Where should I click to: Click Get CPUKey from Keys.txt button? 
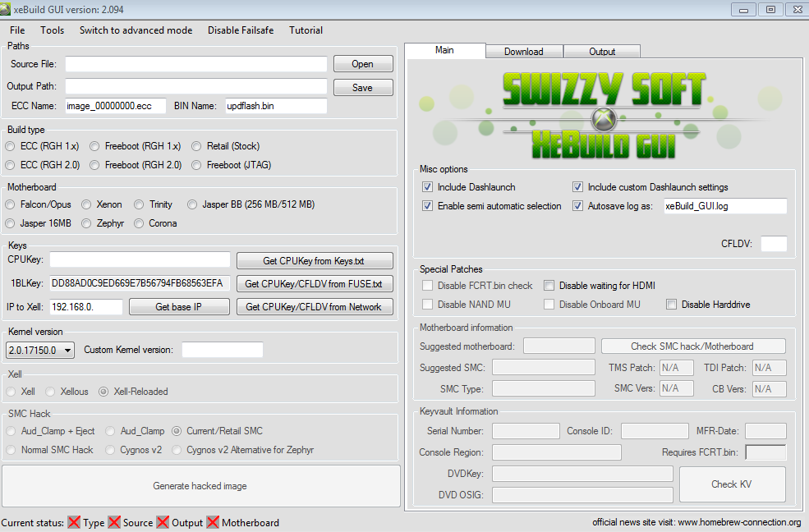coord(313,261)
